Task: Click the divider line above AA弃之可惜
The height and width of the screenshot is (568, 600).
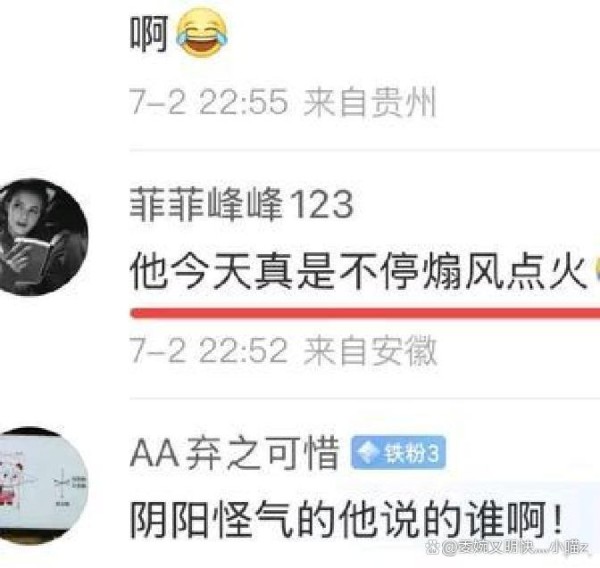Action: (x=365, y=398)
